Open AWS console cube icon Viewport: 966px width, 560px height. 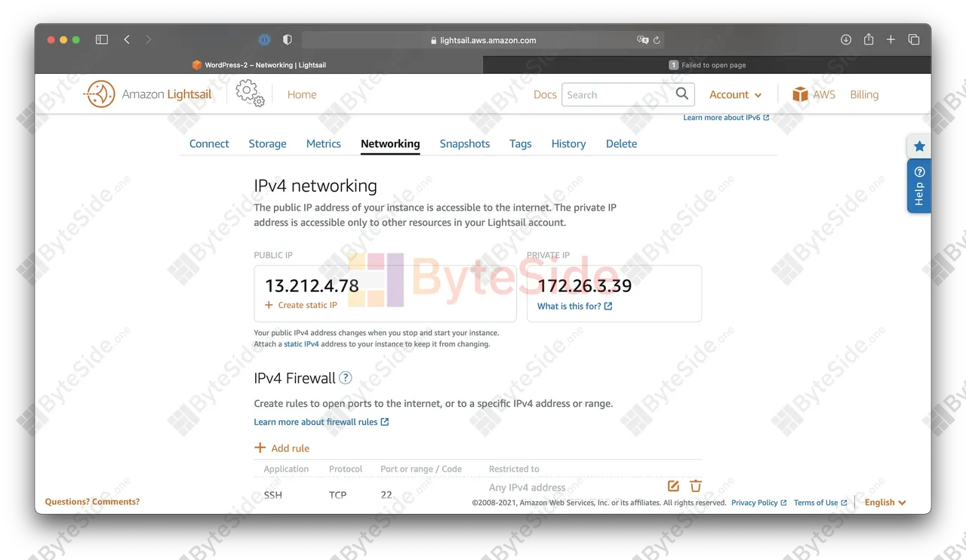pyautogui.click(x=800, y=94)
